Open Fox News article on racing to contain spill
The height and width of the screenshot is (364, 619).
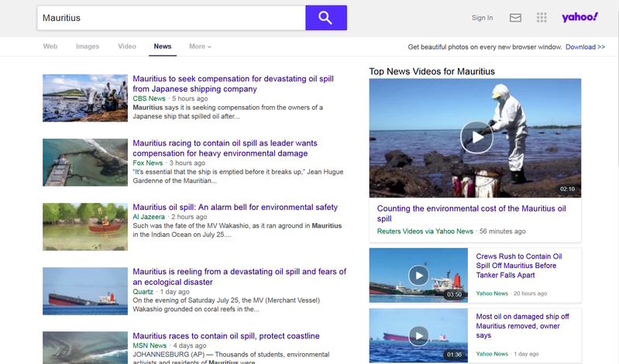coord(225,148)
